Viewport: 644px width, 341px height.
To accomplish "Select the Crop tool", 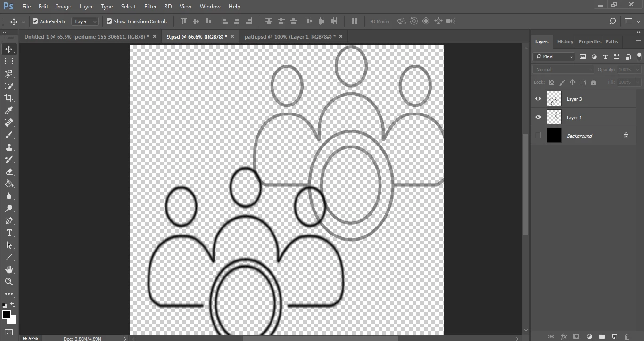I will click(x=9, y=98).
